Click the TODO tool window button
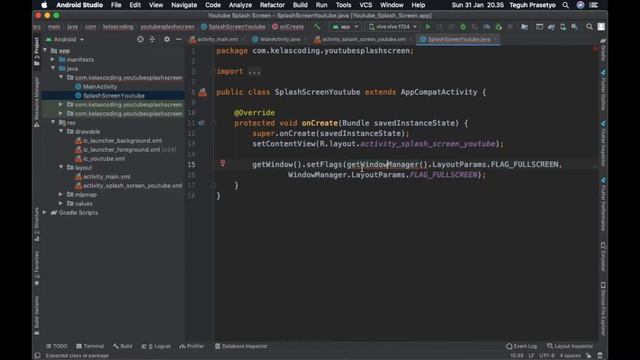Image resolution: width=640 pixels, height=360 pixels. tap(57, 346)
